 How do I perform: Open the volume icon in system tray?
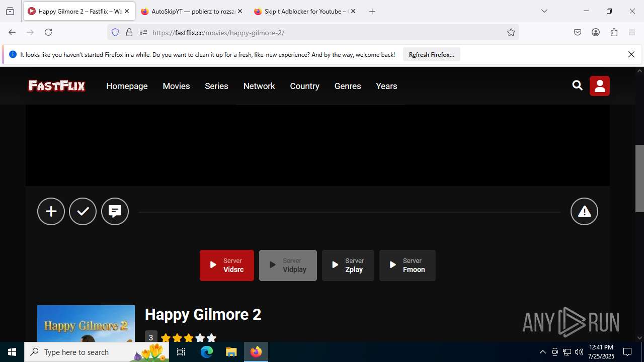pos(579,352)
